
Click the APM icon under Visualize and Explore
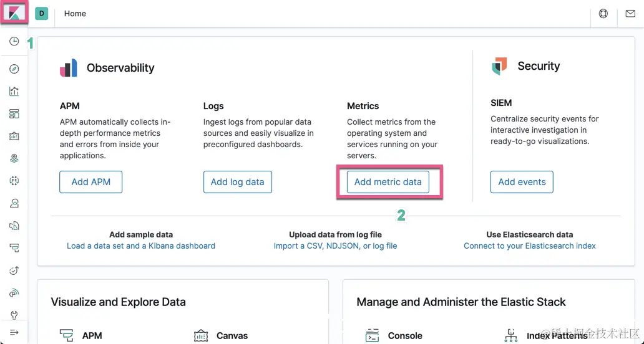[66, 335]
